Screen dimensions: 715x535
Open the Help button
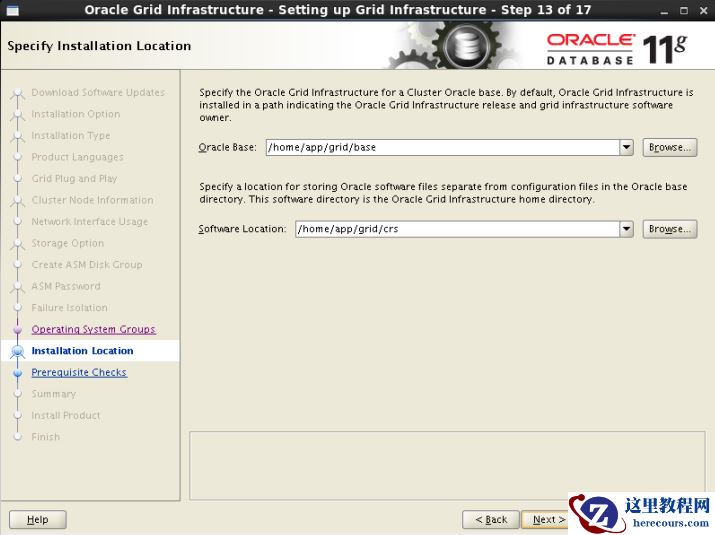(x=38, y=519)
